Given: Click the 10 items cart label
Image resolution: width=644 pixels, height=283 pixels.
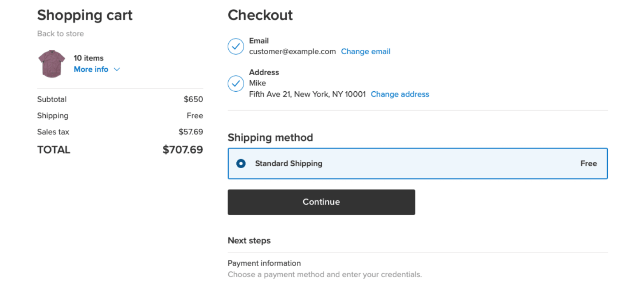Looking at the screenshot, I should tap(88, 58).
